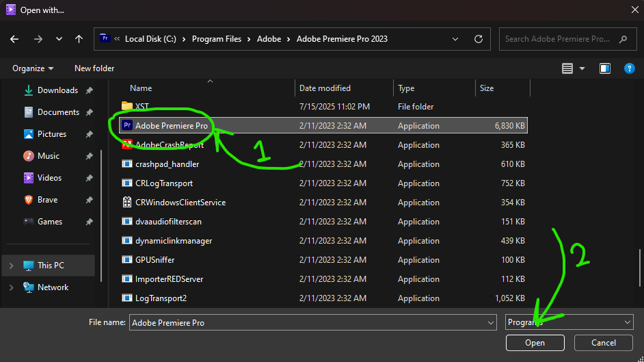Screen dimensions: 644x362
Task: Go up one folder level
Action: [79, 39]
